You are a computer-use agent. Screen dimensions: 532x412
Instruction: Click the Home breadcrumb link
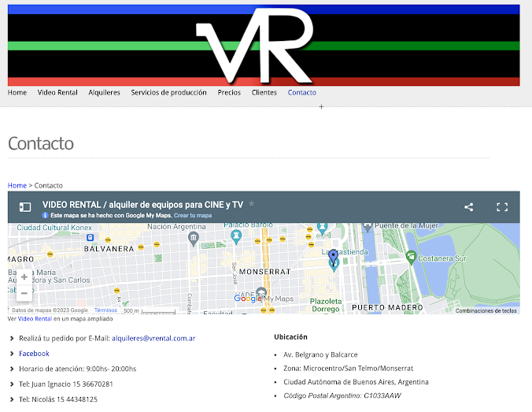(x=17, y=185)
